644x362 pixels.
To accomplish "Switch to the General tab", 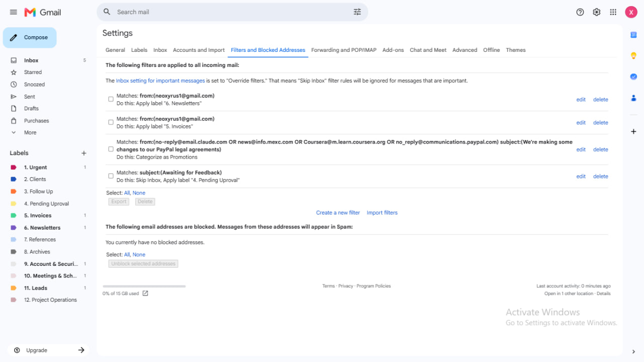I will coord(115,50).
